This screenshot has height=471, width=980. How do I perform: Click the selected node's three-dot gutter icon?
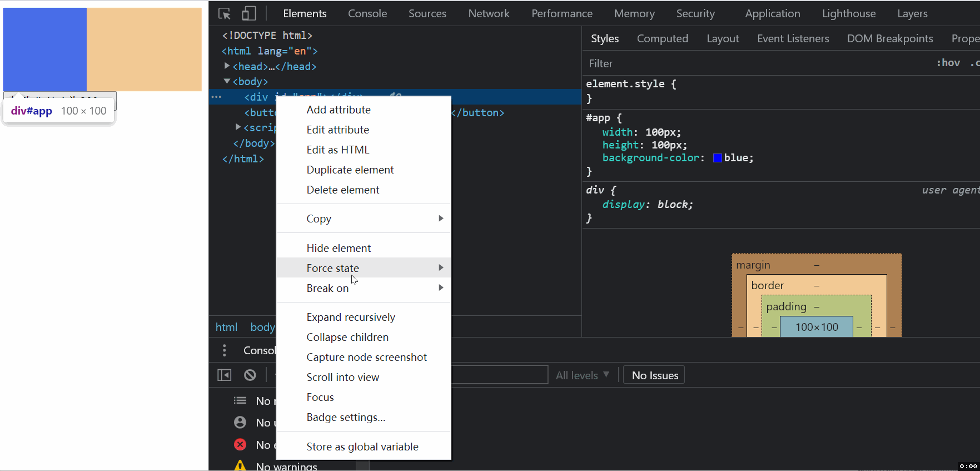pyautogui.click(x=216, y=97)
